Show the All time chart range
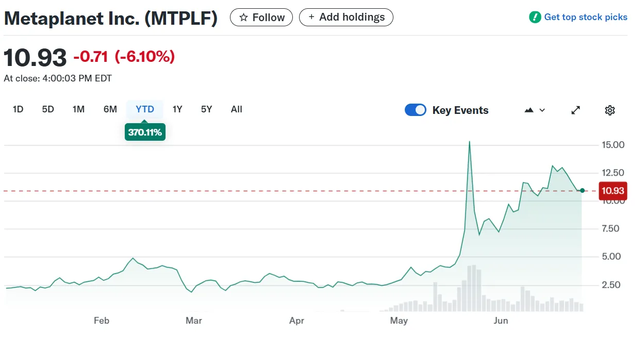Viewport: 644px width, 350px height. click(237, 109)
